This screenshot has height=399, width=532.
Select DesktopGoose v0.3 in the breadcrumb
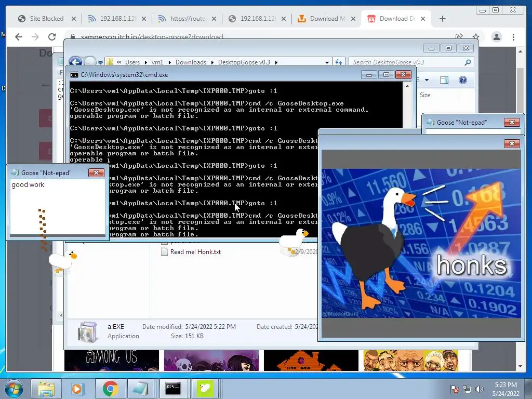244,62
